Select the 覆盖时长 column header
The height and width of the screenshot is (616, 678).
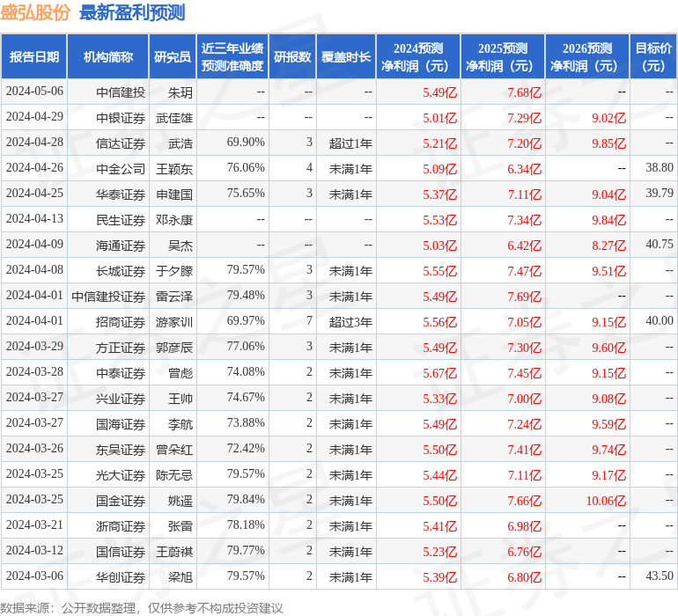click(x=346, y=56)
